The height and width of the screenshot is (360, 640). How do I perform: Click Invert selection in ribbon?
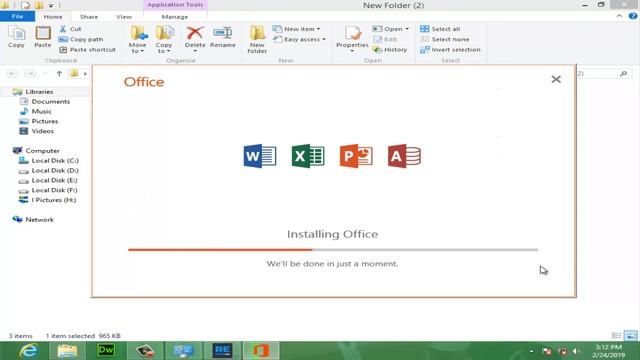coord(450,49)
